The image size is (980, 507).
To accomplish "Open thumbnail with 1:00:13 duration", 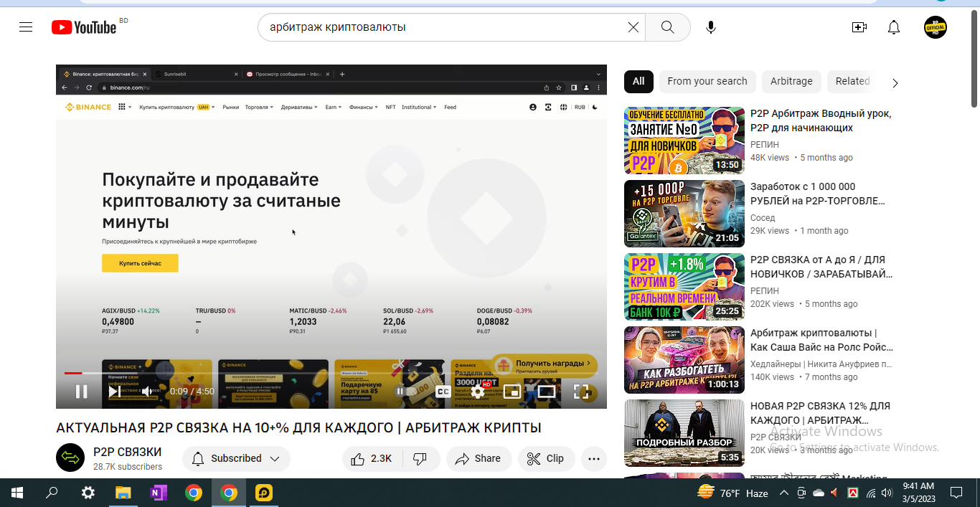I will pyautogui.click(x=684, y=360).
